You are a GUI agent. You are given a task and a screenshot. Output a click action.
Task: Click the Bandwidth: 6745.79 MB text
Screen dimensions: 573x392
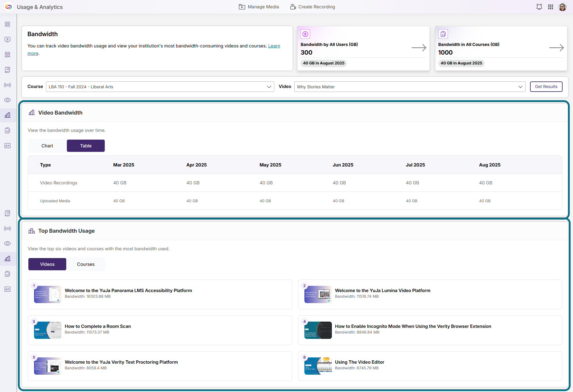click(357, 368)
